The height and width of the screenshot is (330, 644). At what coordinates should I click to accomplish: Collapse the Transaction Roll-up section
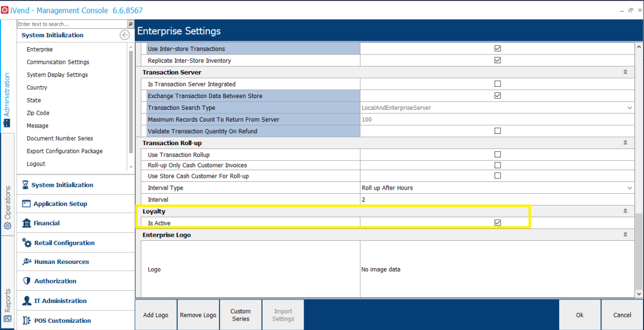click(x=625, y=143)
